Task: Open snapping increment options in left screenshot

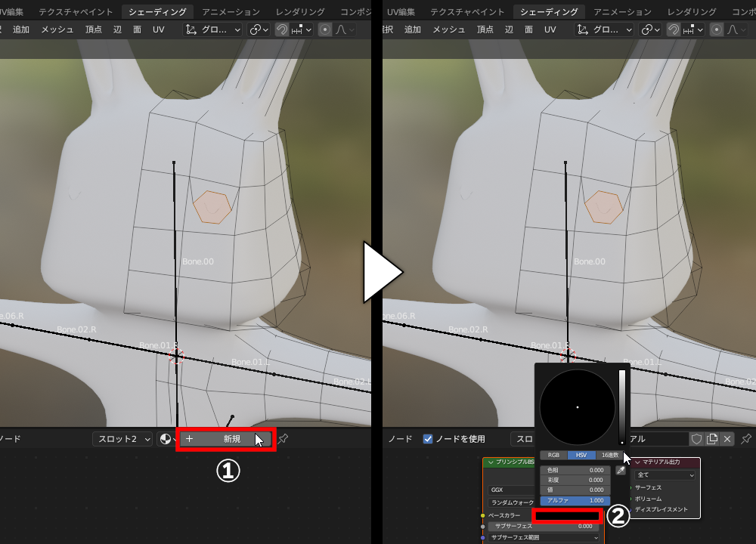Action: pyautogui.click(x=302, y=30)
